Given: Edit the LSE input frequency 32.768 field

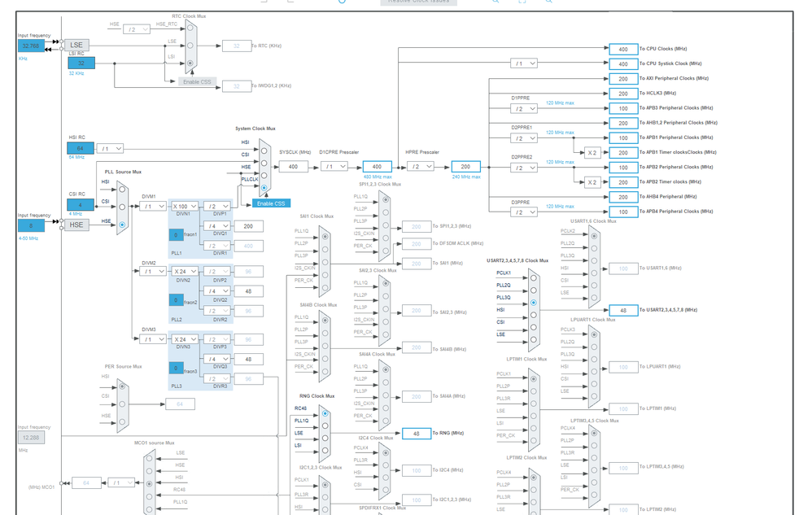Looking at the screenshot, I should [x=31, y=46].
